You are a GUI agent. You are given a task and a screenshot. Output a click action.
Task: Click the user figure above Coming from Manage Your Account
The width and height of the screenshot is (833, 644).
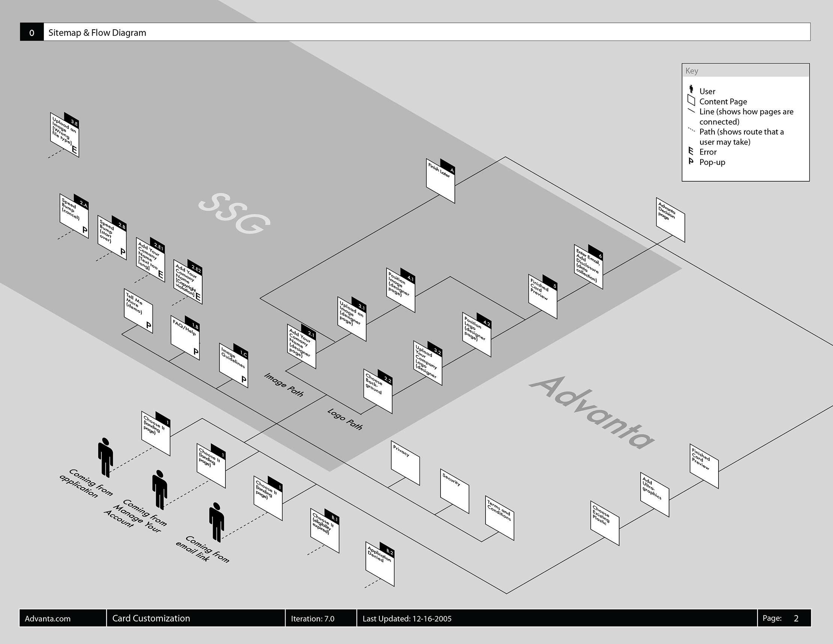click(159, 490)
